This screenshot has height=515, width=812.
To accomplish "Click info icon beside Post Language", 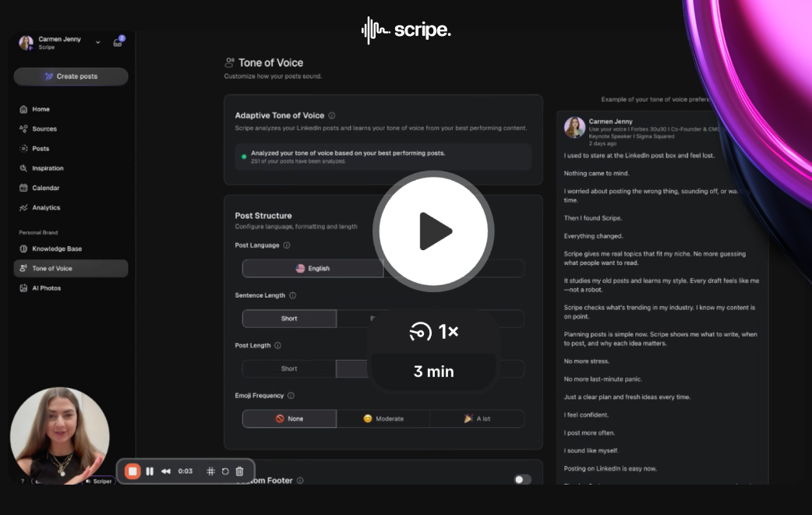I will point(287,245).
